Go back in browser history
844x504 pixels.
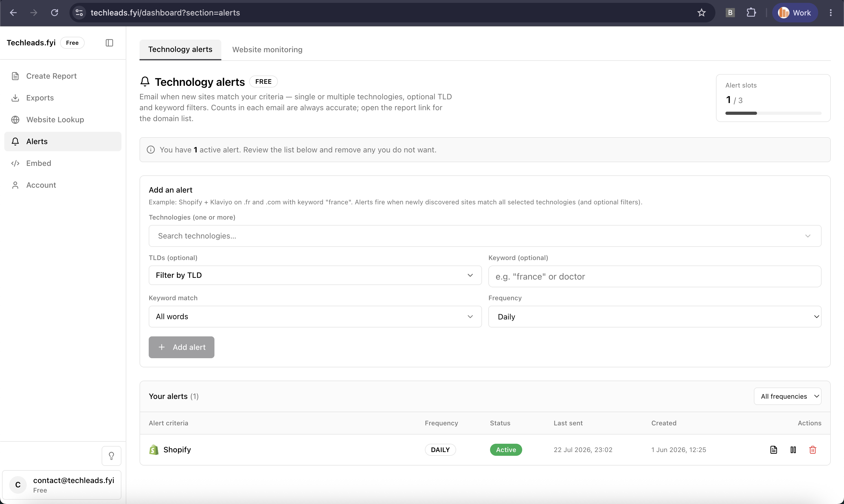tap(13, 13)
